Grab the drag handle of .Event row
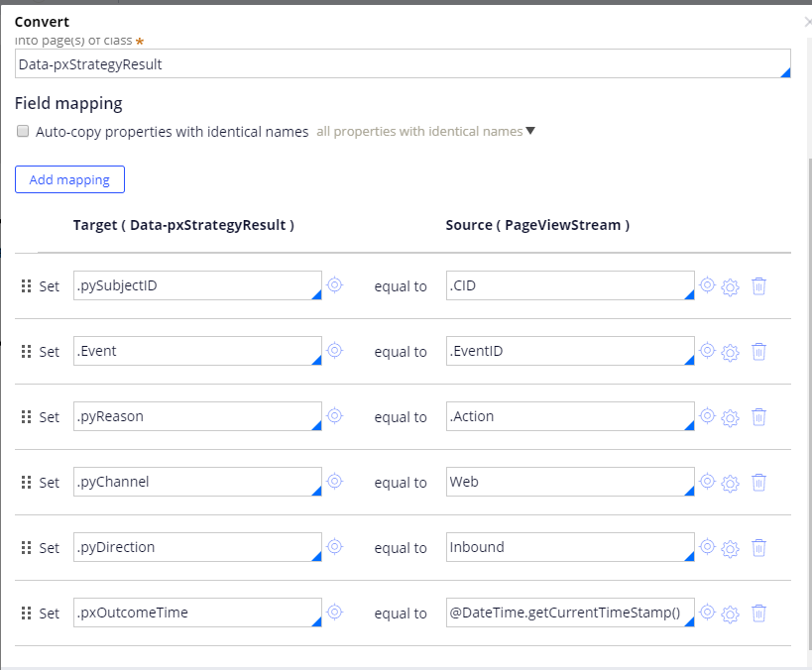Image resolution: width=812 pixels, height=670 pixels. (x=27, y=352)
